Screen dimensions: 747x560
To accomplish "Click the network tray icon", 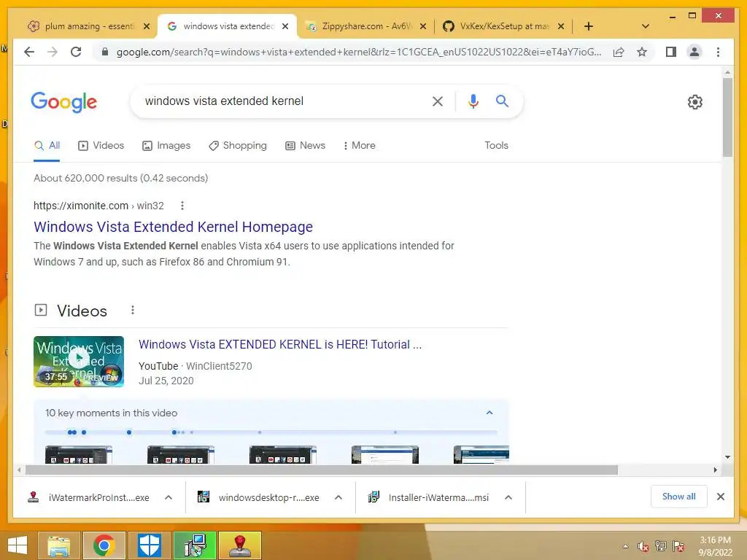I will point(660,546).
